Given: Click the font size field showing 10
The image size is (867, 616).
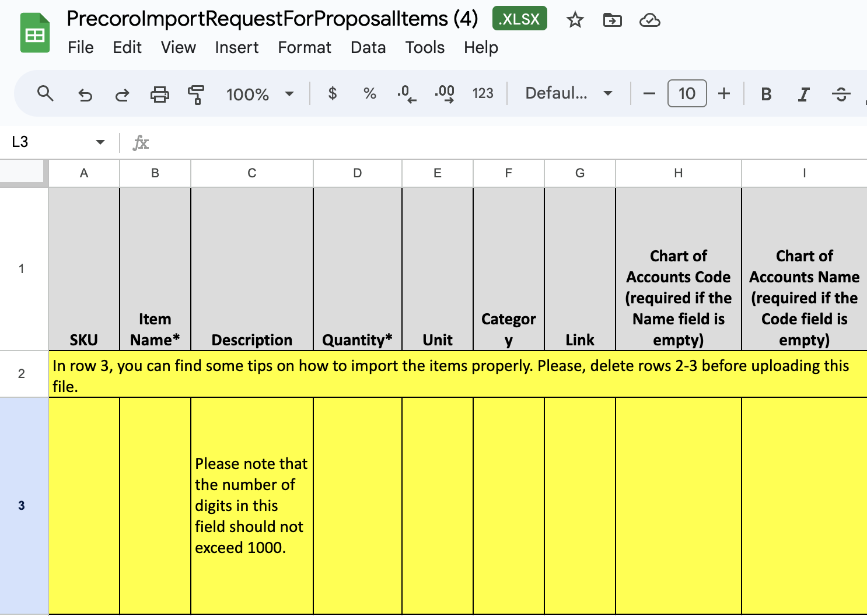Looking at the screenshot, I should pyautogui.click(x=687, y=93).
